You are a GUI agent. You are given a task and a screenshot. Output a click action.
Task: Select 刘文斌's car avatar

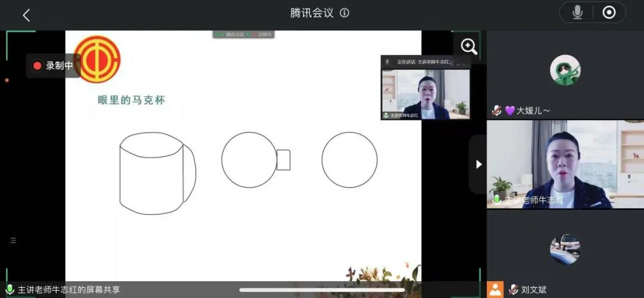tap(565, 249)
